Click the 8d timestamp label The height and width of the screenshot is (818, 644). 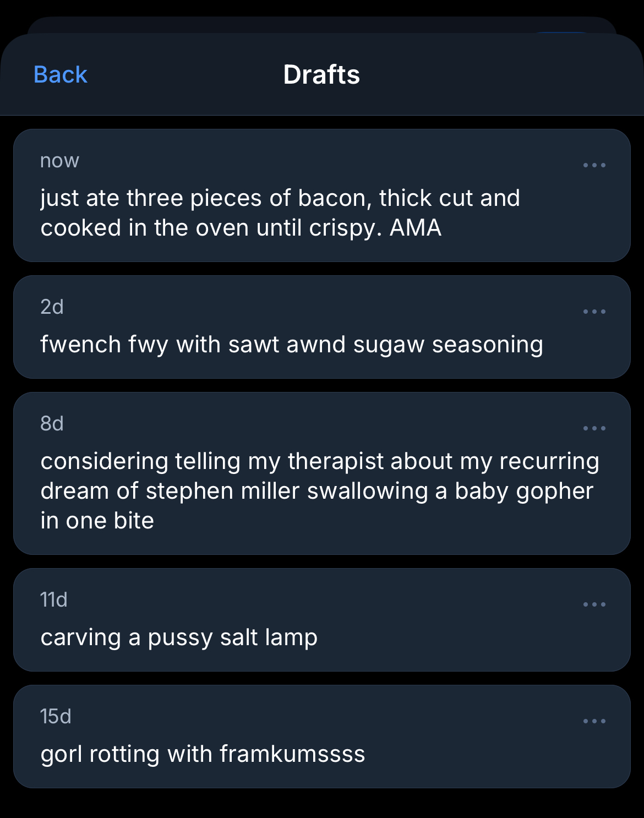52,424
